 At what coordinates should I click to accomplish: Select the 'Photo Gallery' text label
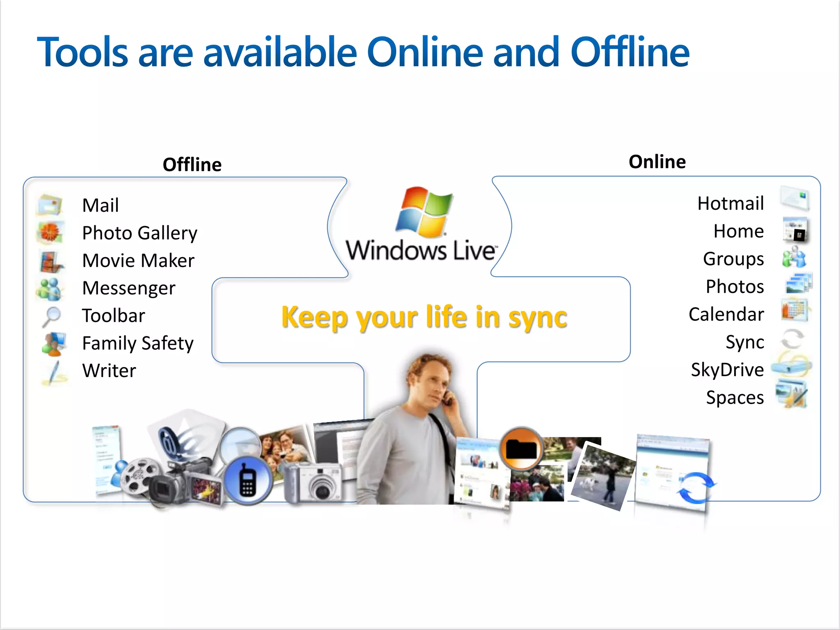tap(140, 233)
